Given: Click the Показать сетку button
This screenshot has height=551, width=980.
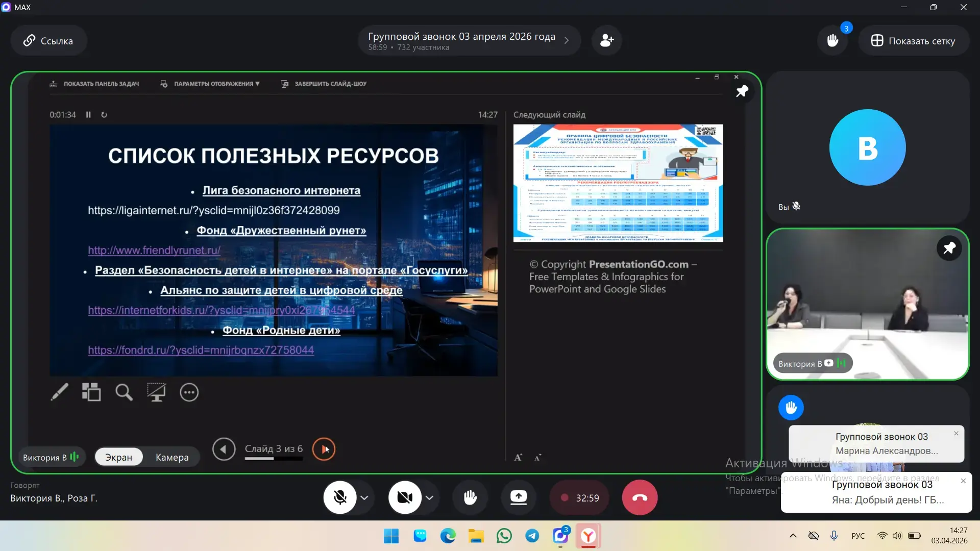Looking at the screenshot, I should 913,41.
